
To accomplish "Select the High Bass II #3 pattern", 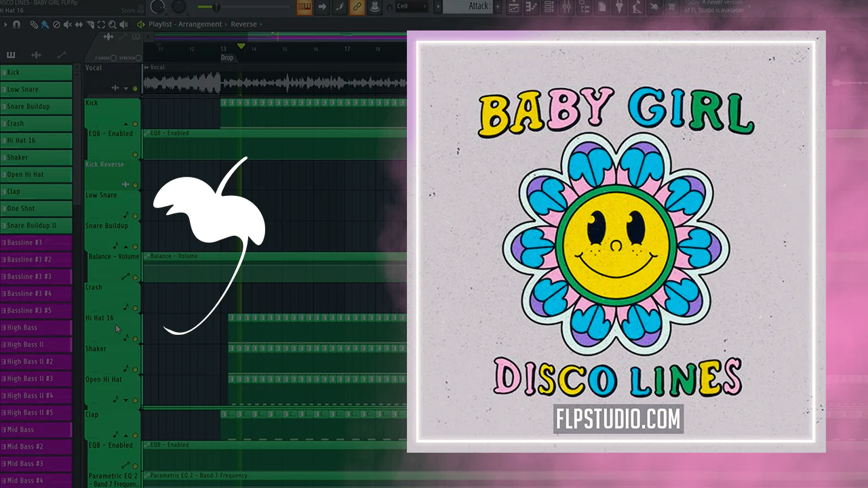I will tap(37, 379).
